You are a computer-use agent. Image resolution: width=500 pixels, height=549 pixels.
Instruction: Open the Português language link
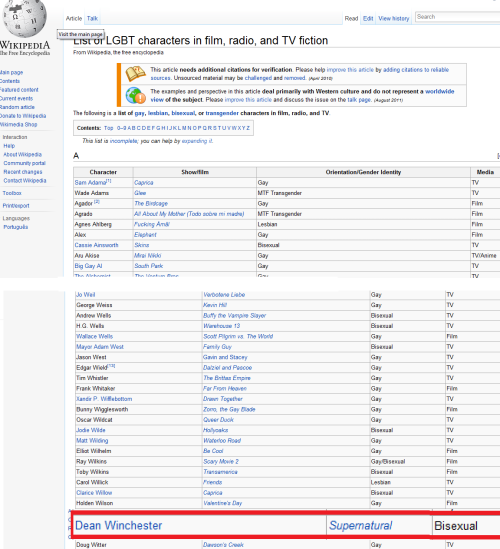click(15, 227)
